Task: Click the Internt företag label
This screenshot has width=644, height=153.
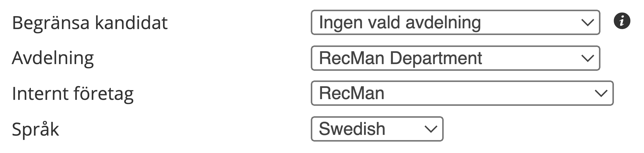Action: click(x=73, y=94)
